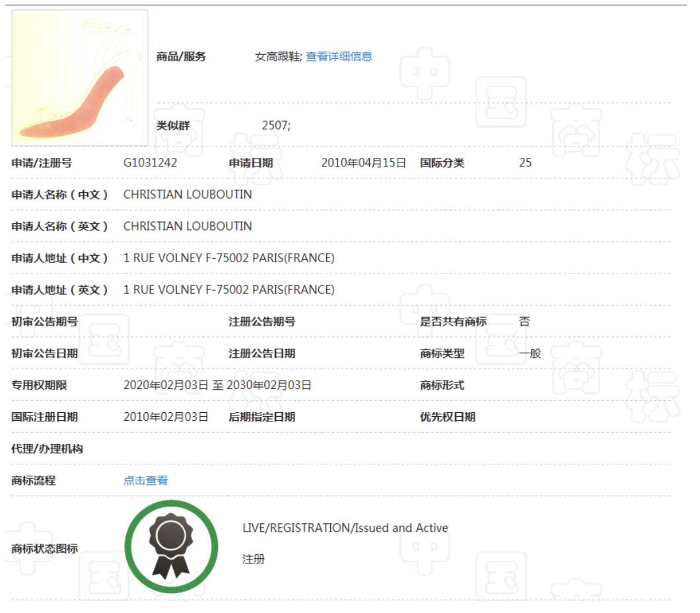Click the Chinese applicant name CHRISTIAN LOUBOUTIN
The width and height of the screenshot is (700, 613).
point(188,194)
